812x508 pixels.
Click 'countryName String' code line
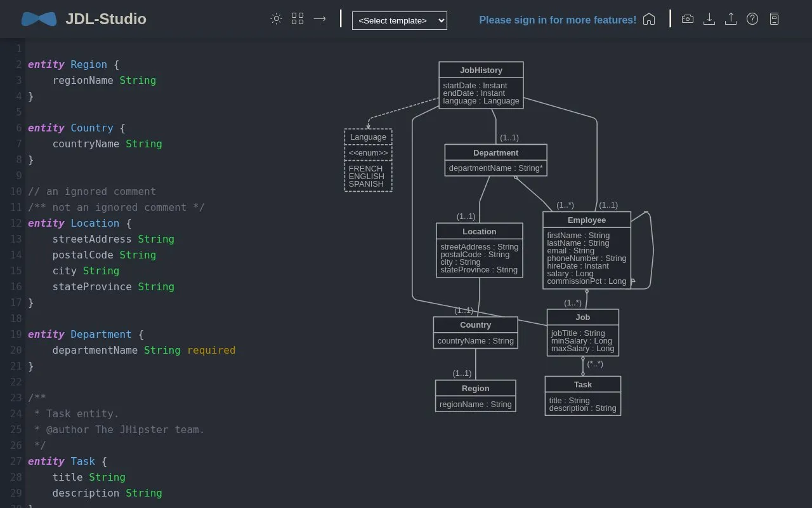[x=107, y=144]
